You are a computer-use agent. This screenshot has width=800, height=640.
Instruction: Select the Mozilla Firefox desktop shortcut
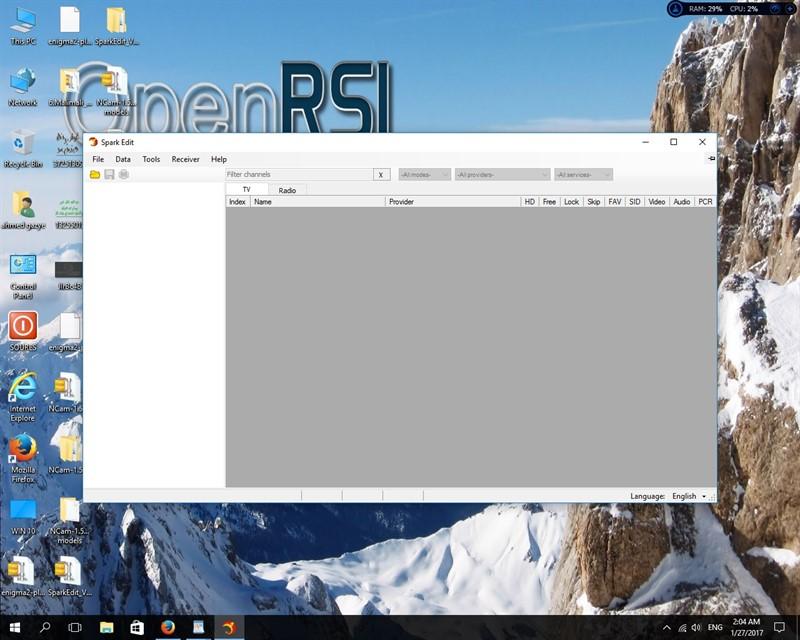pyautogui.click(x=23, y=458)
